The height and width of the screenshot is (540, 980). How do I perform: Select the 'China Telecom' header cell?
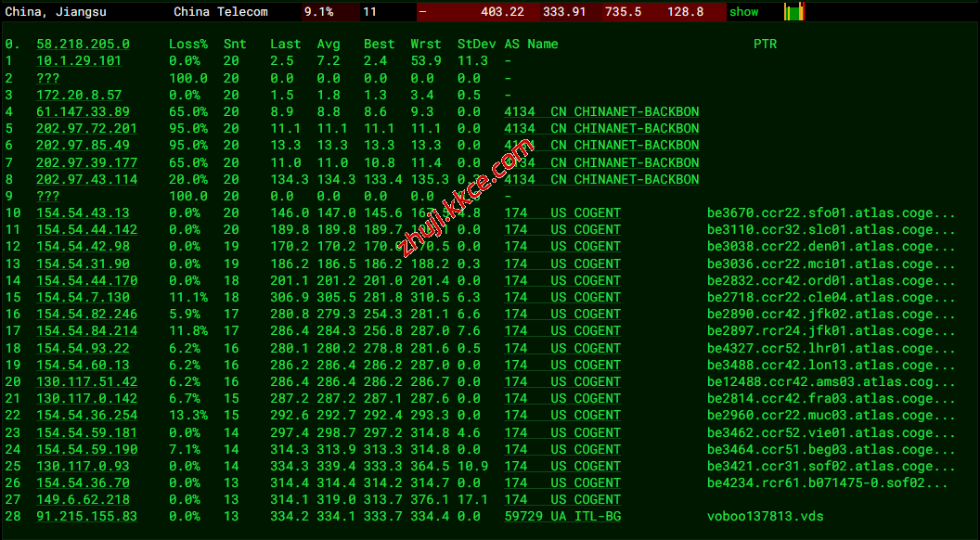[x=221, y=12]
